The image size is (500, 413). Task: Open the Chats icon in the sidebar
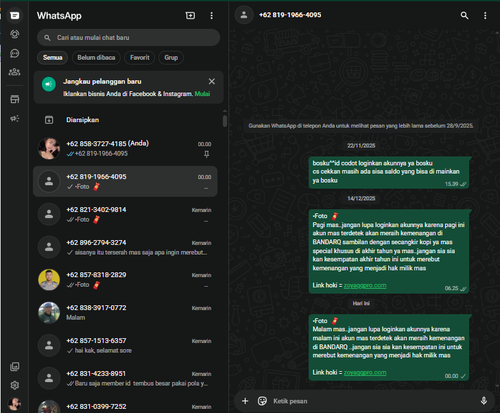point(14,15)
